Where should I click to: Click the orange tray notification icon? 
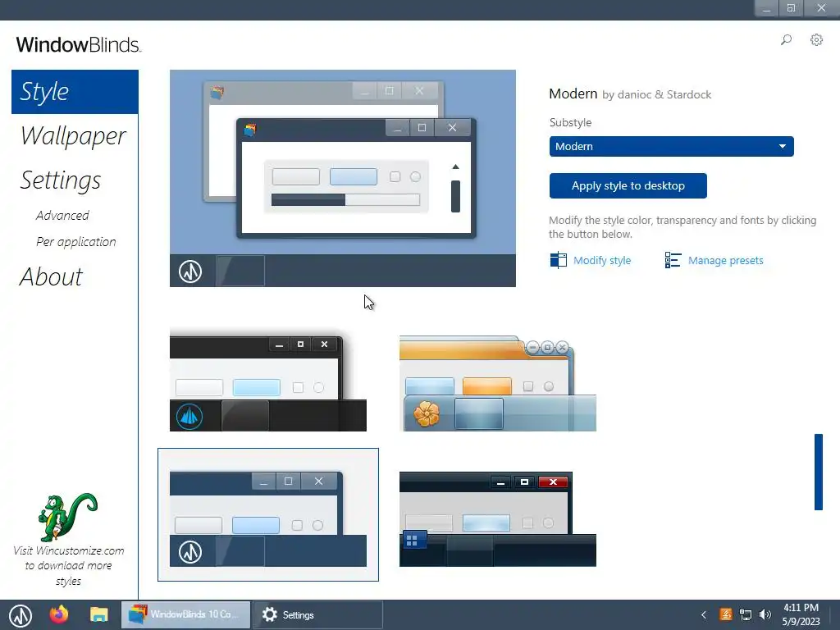(725, 615)
